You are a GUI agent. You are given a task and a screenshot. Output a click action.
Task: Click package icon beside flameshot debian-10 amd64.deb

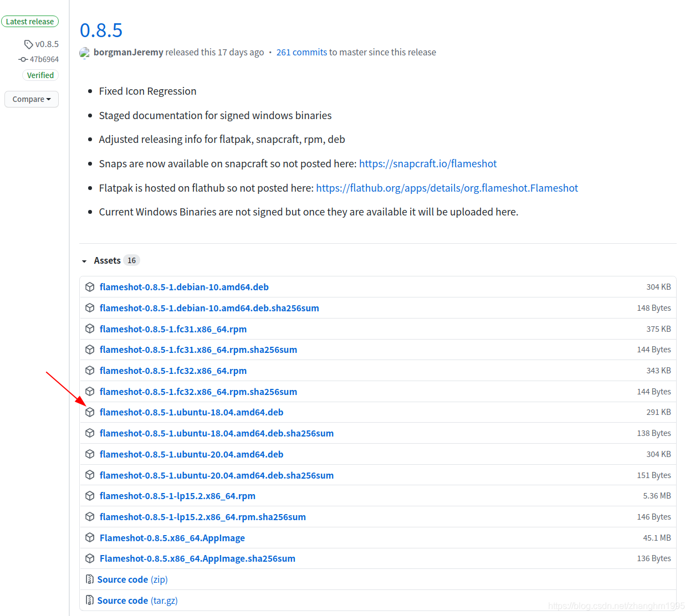click(x=90, y=287)
